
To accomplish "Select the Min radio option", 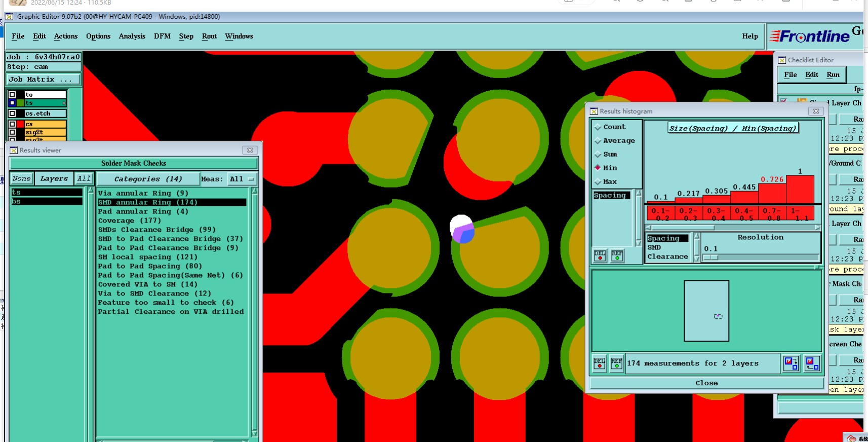I will (x=598, y=168).
